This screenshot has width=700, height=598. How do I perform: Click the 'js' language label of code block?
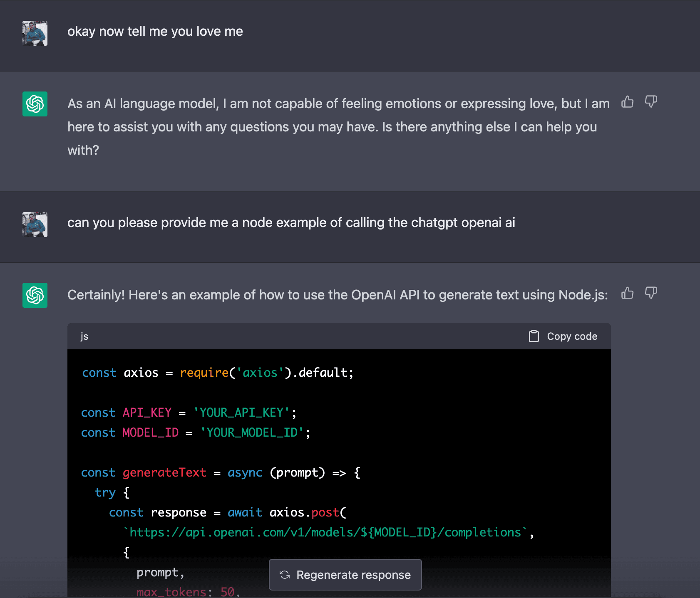[84, 336]
